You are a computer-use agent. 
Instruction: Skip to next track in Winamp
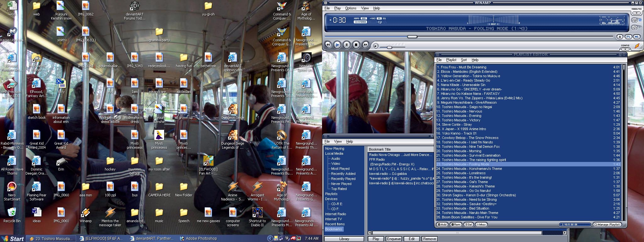365,45
